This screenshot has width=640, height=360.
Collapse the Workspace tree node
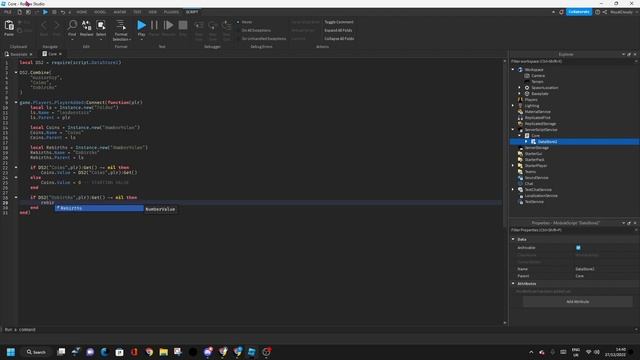tap(513, 70)
